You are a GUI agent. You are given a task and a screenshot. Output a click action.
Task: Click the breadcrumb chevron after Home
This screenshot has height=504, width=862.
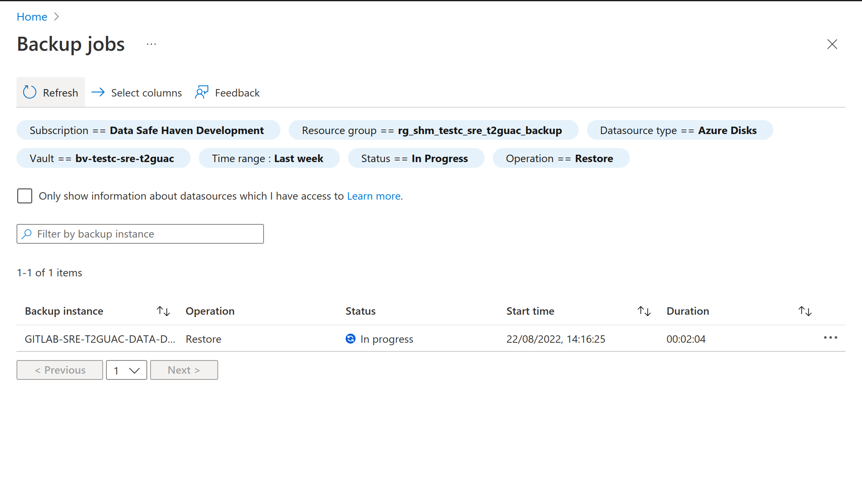tap(57, 16)
